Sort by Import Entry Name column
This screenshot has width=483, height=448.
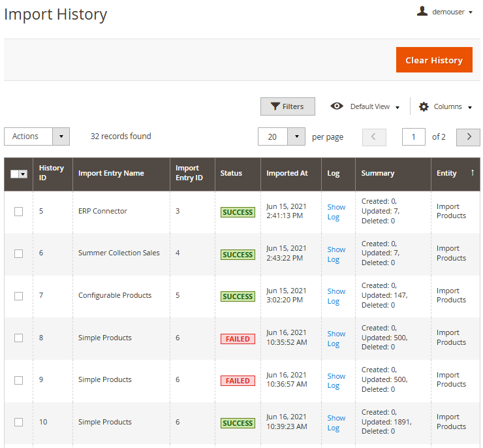pos(121,174)
